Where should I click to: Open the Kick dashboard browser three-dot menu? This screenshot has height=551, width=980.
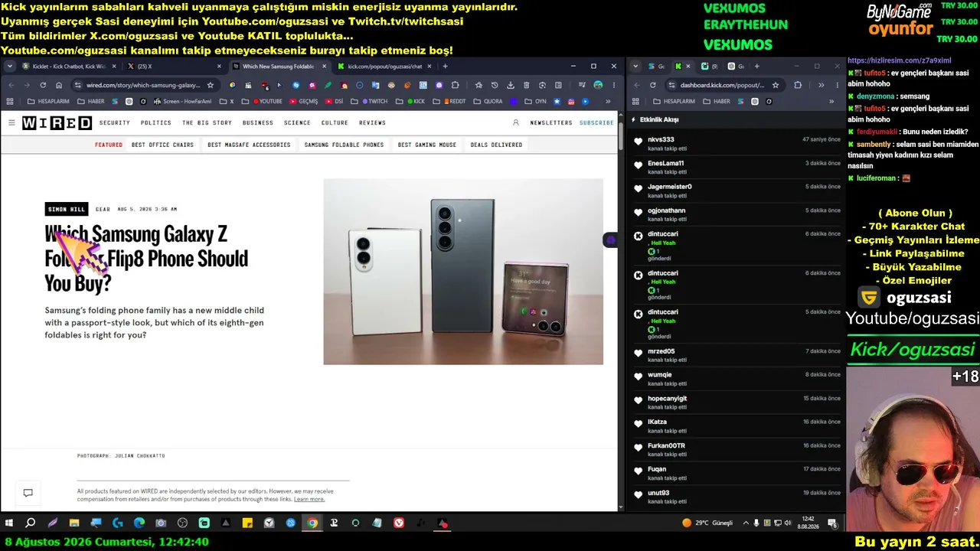[x=837, y=85]
